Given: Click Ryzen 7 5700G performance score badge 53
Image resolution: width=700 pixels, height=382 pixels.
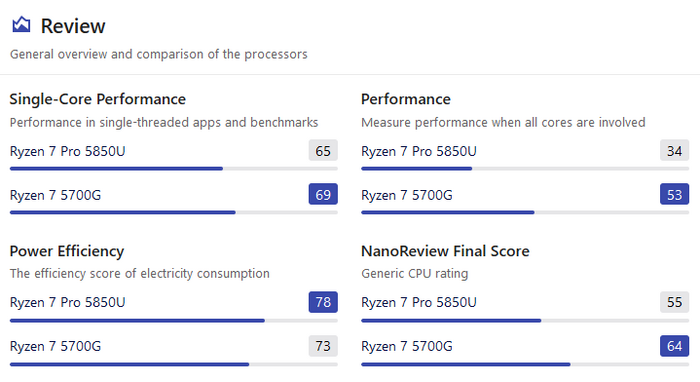Looking at the screenshot, I should [x=674, y=194].
